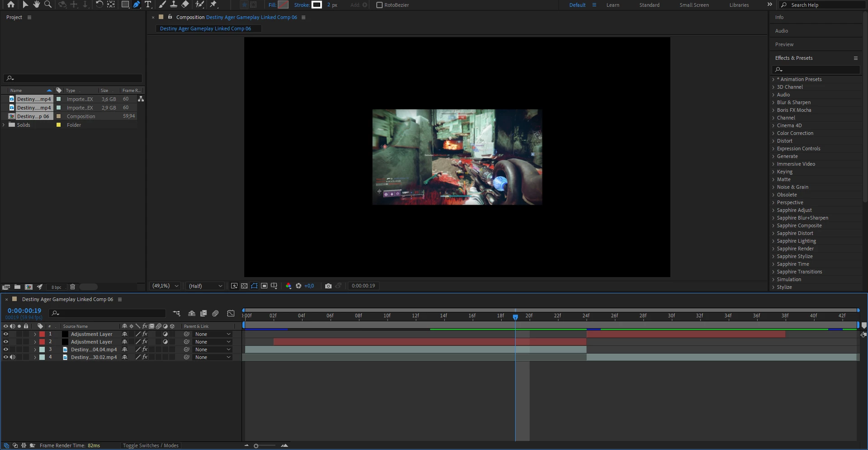Select the Pen tool

click(137, 5)
